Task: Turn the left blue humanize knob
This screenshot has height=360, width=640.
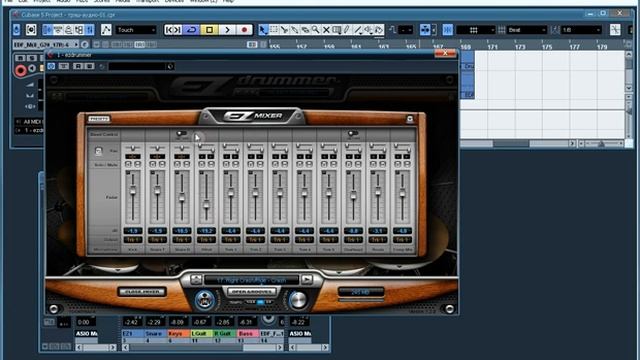Action: (204, 300)
